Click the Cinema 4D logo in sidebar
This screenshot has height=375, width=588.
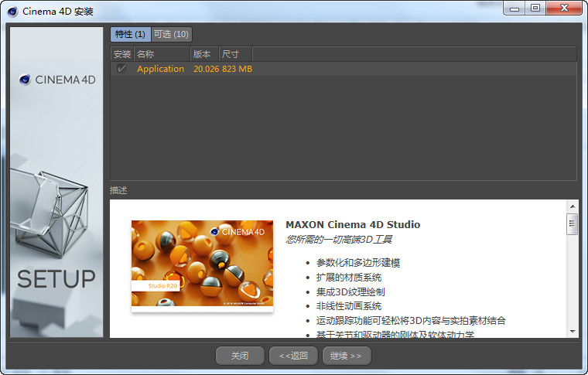[57, 80]
